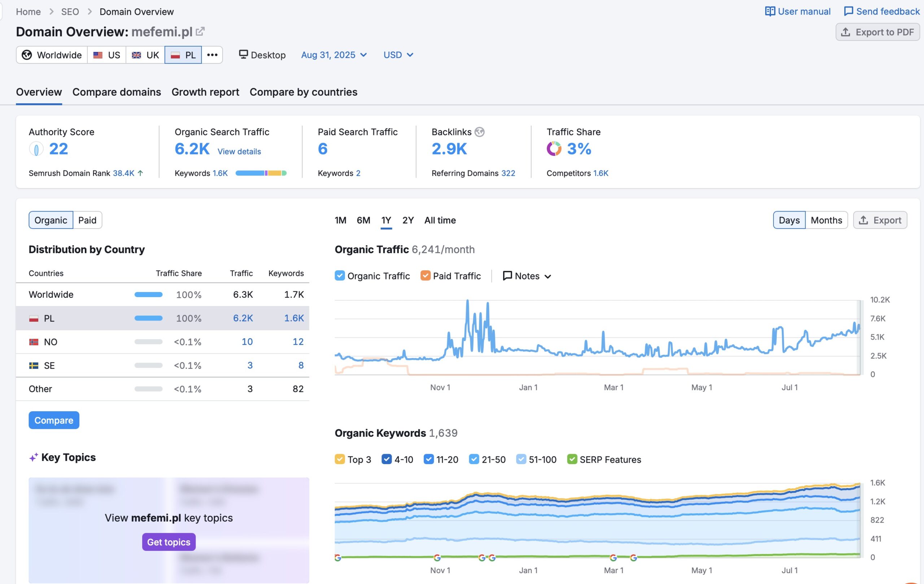The height and width of the screenshot is (584, 924).
Task: Click the User manual book icon
Action: click(x=770, y=12)
